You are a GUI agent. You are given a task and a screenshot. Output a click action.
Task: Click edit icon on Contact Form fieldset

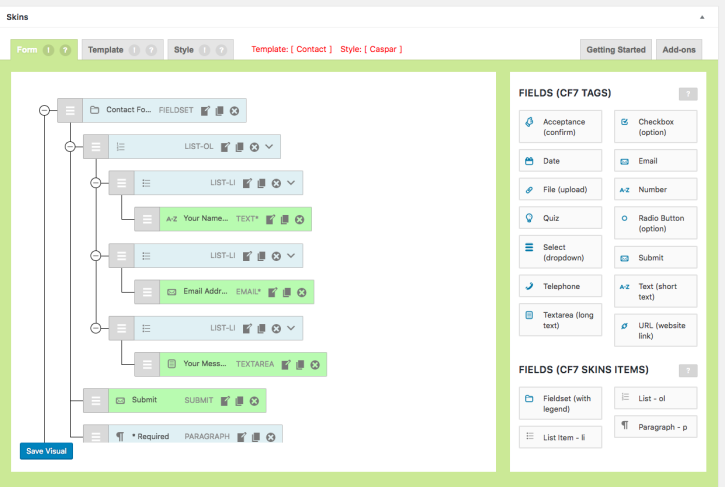pos(206,110)
